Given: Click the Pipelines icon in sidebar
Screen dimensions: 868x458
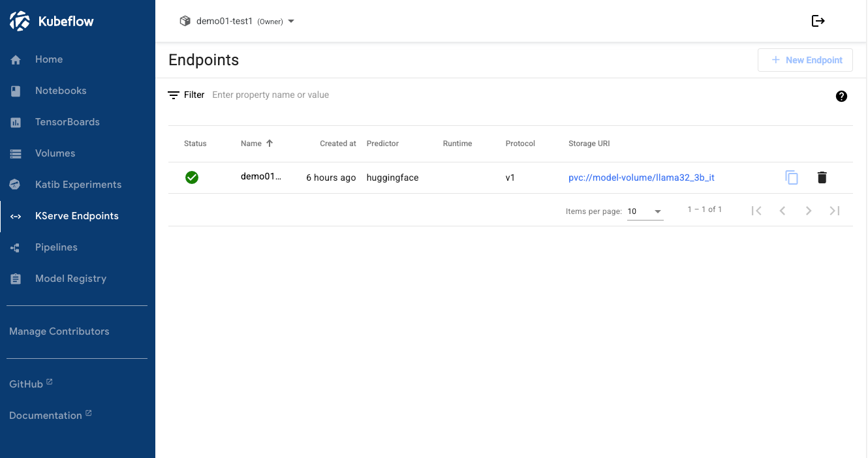Looking at the screenshot, I should click(x=16, y=247).
